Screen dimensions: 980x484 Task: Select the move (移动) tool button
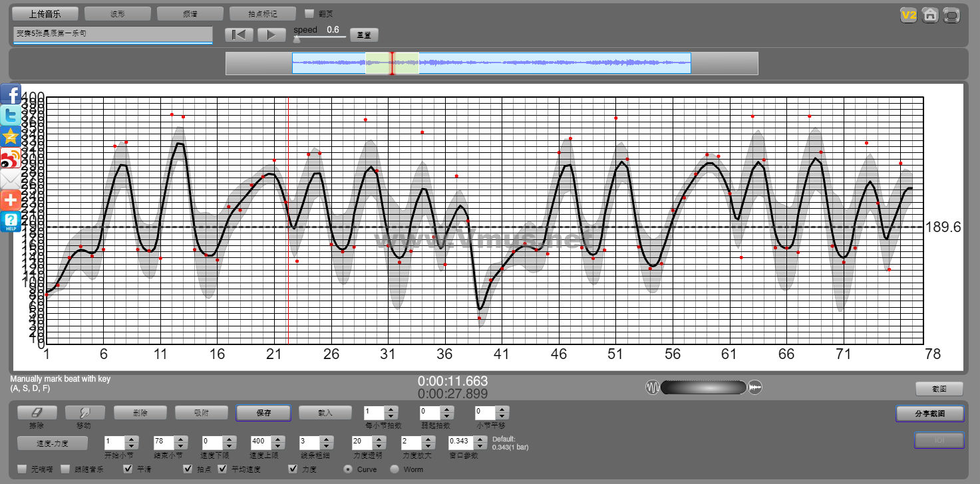85,413
